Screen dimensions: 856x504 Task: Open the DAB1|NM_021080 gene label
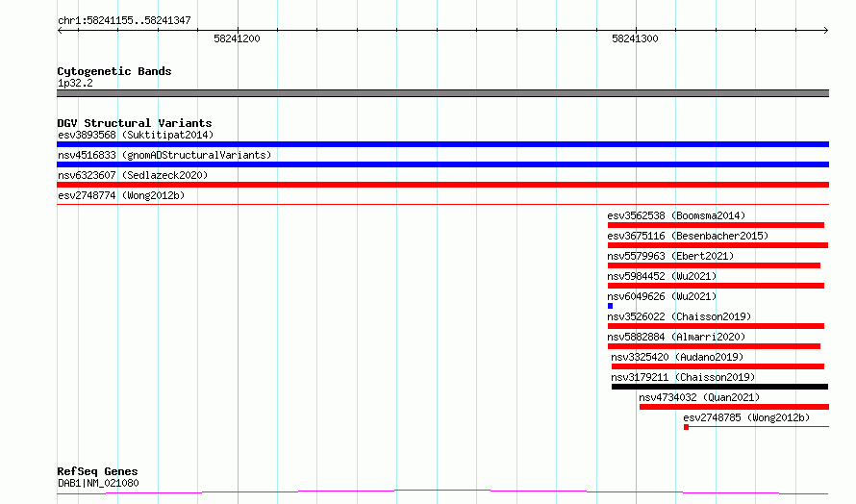click(98, 483)
